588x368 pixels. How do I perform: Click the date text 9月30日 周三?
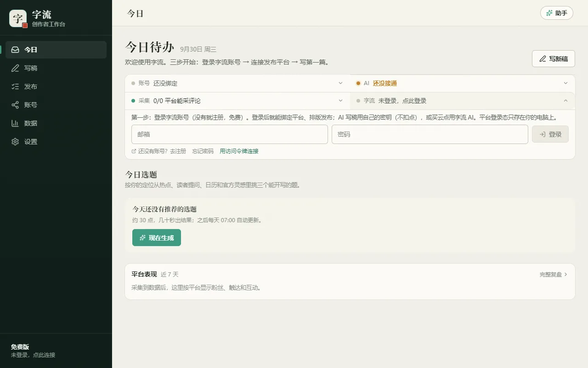[198, 49]
